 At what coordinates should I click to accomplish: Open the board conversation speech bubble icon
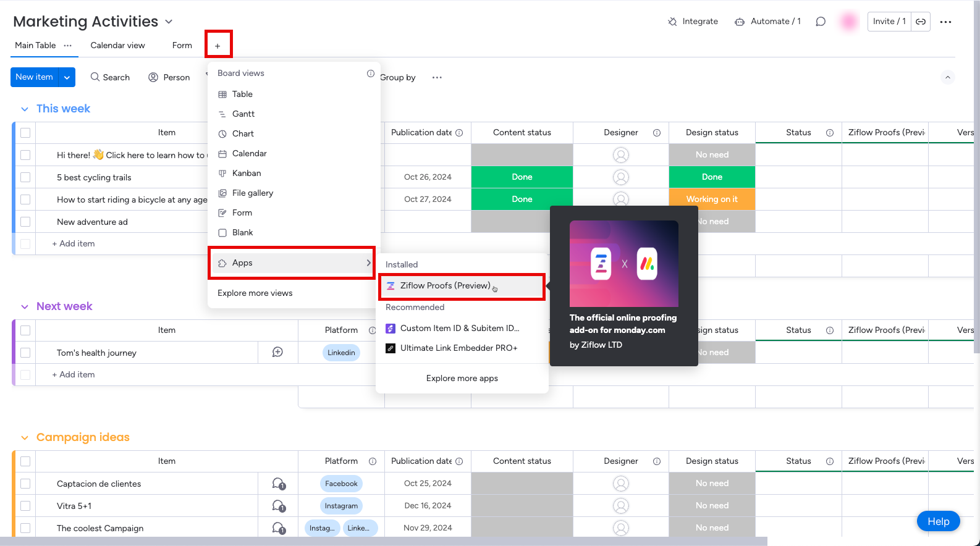(821, 22)
